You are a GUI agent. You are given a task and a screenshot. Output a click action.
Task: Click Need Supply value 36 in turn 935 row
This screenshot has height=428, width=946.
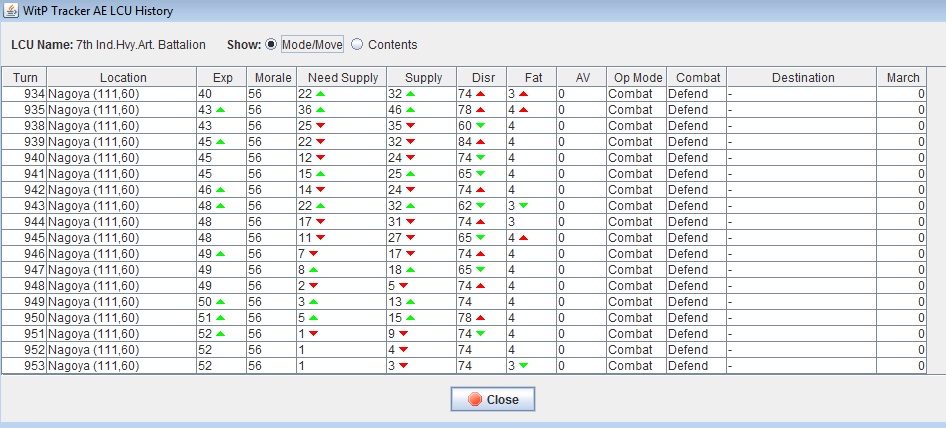[x=305, y=110]
